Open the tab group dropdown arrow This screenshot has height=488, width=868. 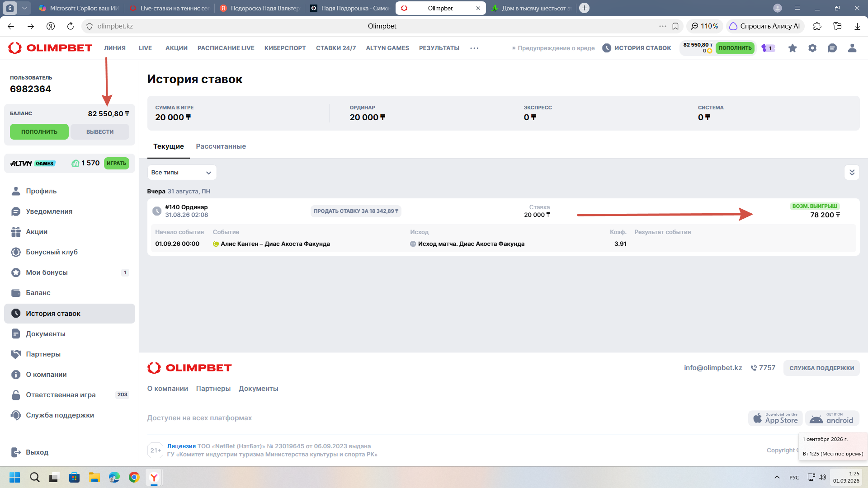point(25,8)
